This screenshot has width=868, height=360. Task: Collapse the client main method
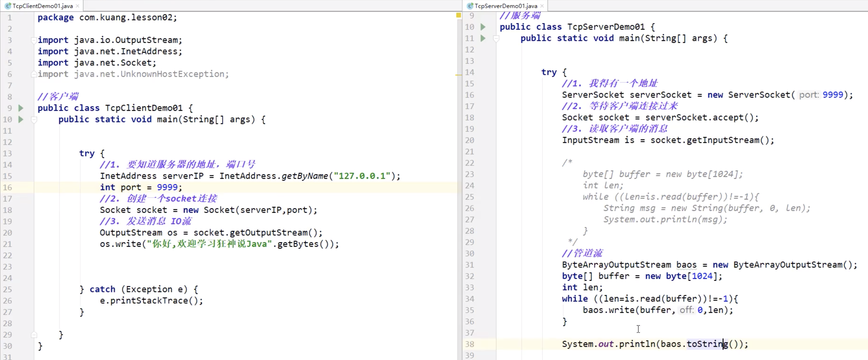click(x=34, y=120)
